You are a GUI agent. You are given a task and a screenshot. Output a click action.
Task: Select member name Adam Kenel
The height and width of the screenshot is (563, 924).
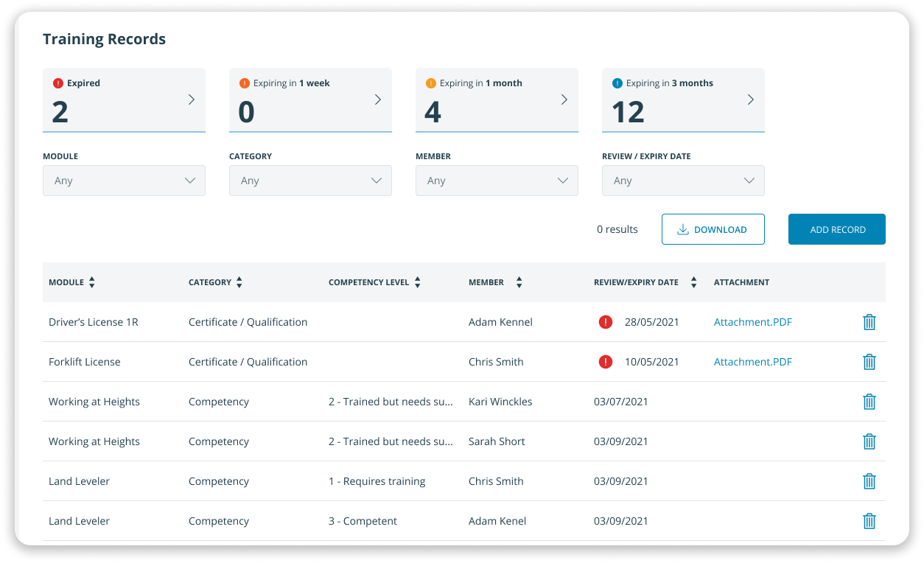497,521
